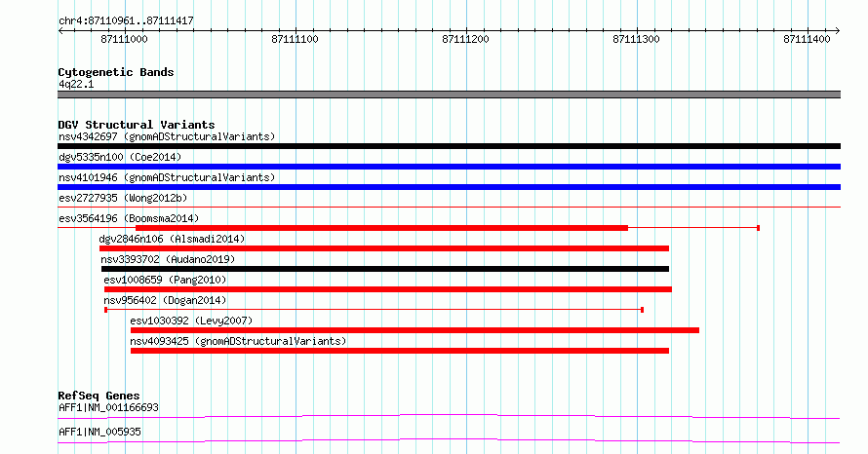
Task: Select the black nsv4342697 variant bar
Action: pyautogui.click(x=449, y=146)
